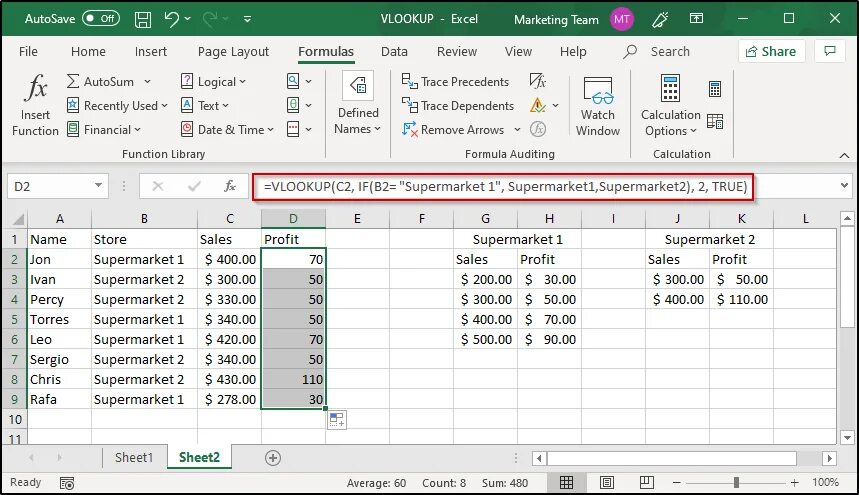Open the Review tab
Screen dimensions: 859x495
click(457, 51)
